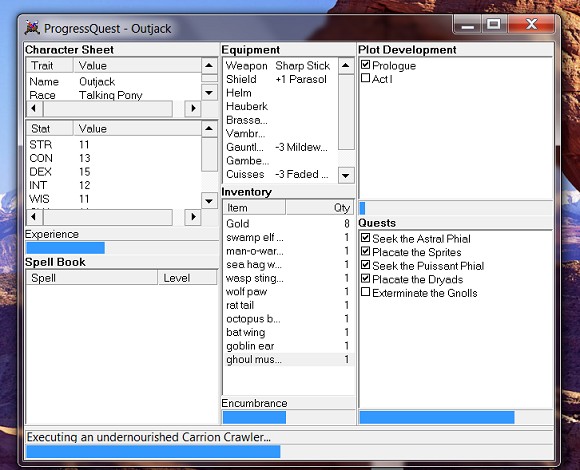Uncheck the Prologue checkbox
The height and width of the screenshot is (470, 580).
click(x=365, y=65)
